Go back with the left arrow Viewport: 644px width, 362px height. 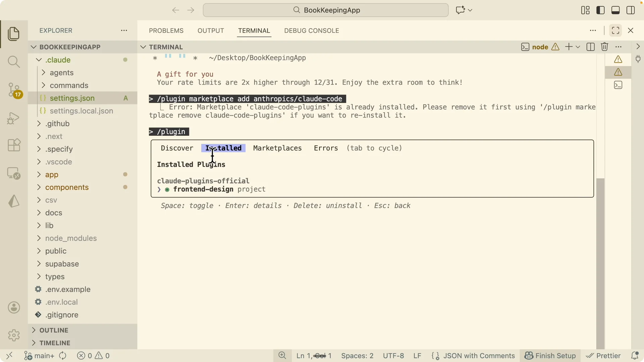(x=175, y=10)
